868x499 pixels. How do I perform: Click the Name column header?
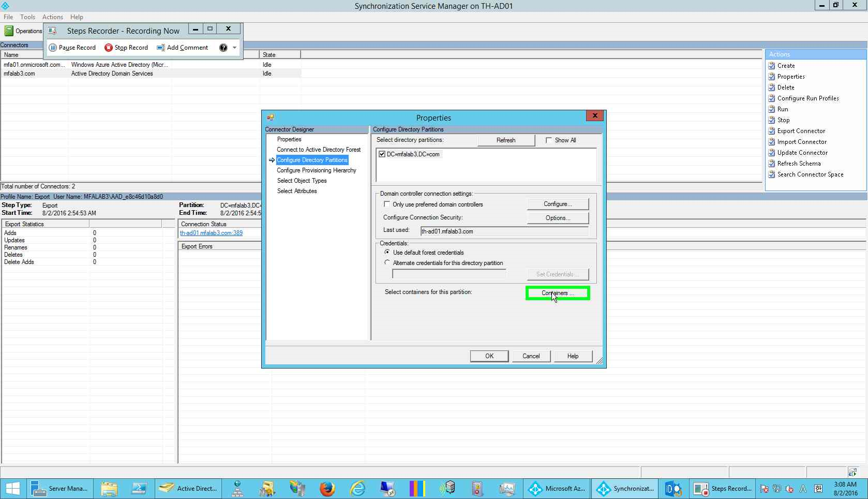click(x=22, y=54)
